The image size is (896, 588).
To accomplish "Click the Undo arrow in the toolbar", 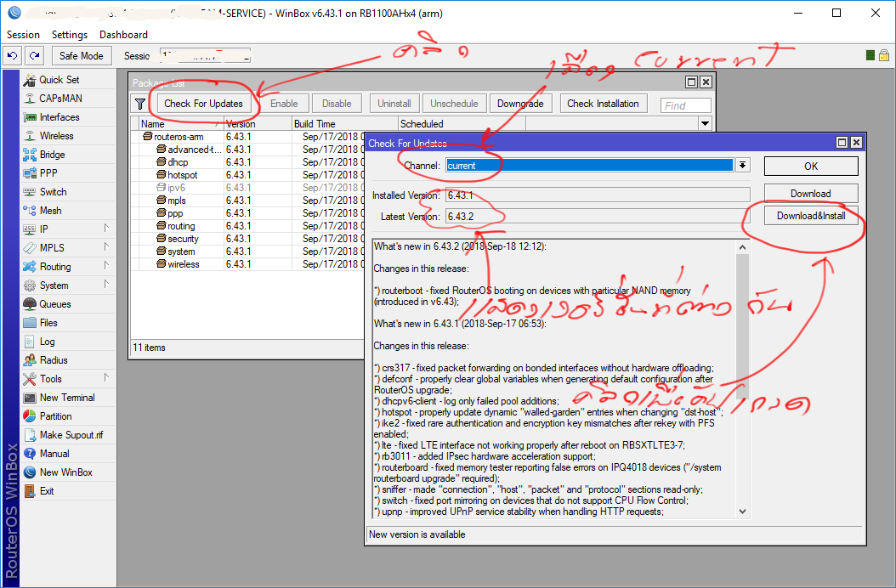I will coord(13,55).
